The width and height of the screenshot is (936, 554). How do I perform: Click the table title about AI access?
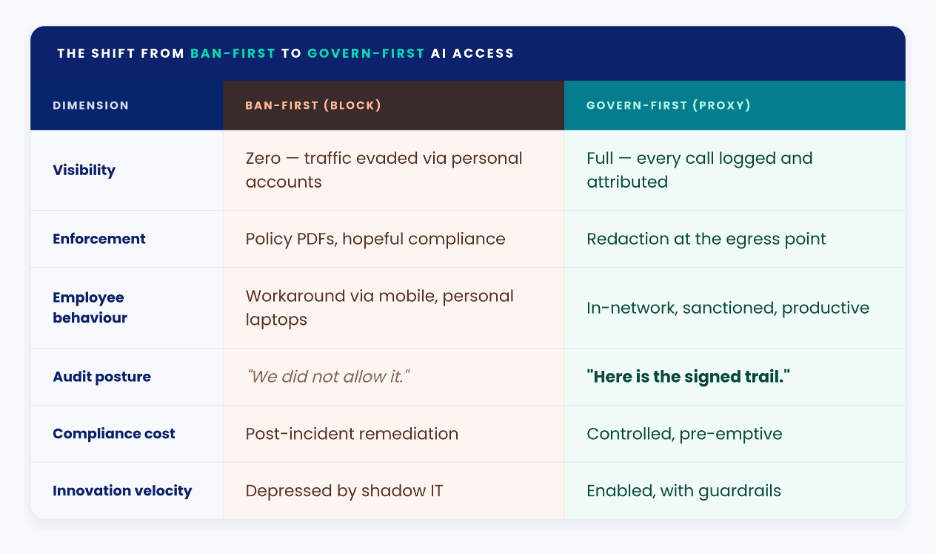tap(285, 53)
